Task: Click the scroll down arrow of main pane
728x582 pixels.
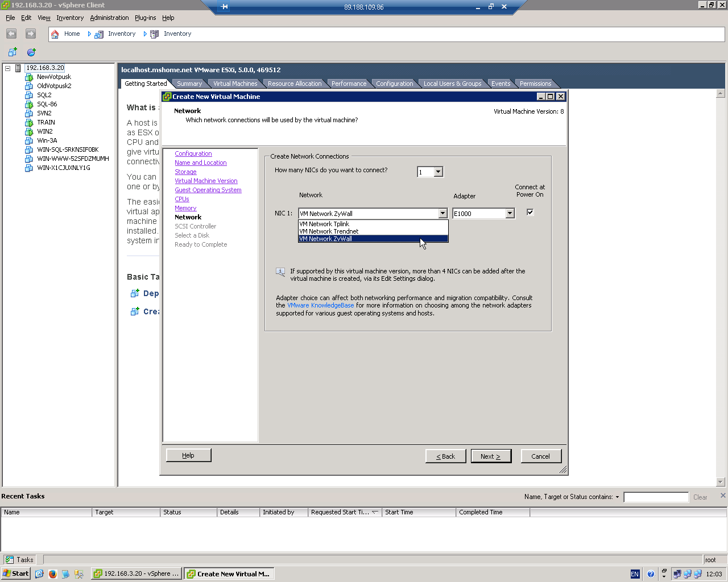Action: coord(721,482)
